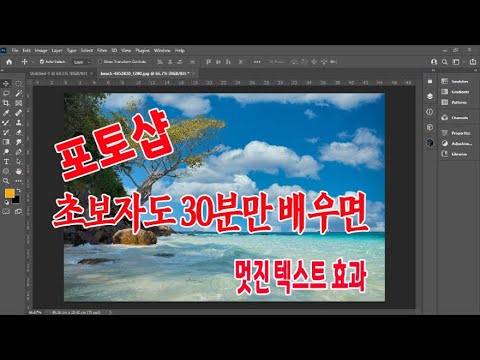Select the Crop tool

[6, 103]
